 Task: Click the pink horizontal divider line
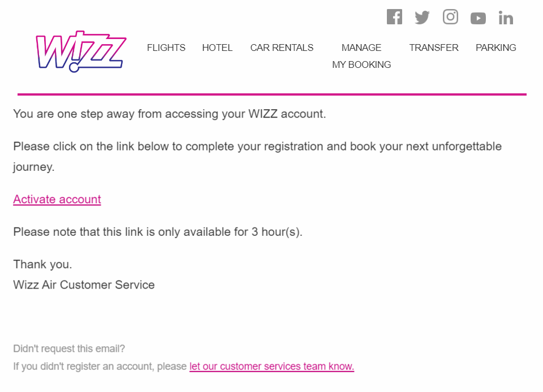[271, 94]
